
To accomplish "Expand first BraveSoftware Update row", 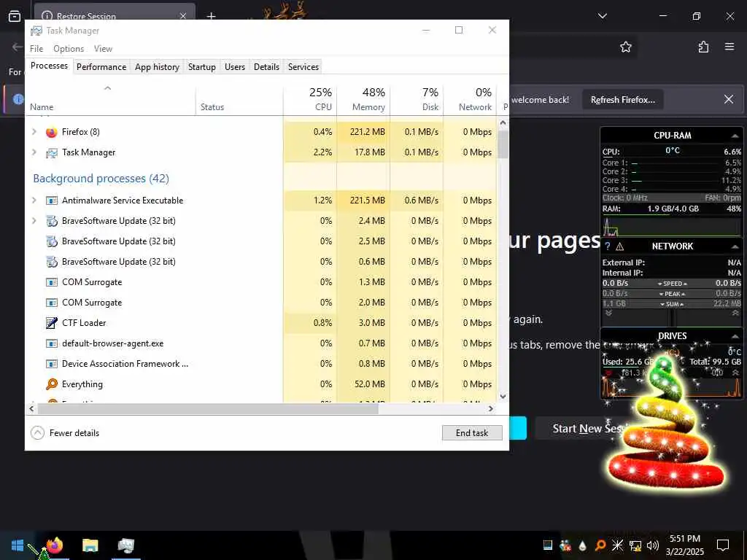I will coord(34,221).
